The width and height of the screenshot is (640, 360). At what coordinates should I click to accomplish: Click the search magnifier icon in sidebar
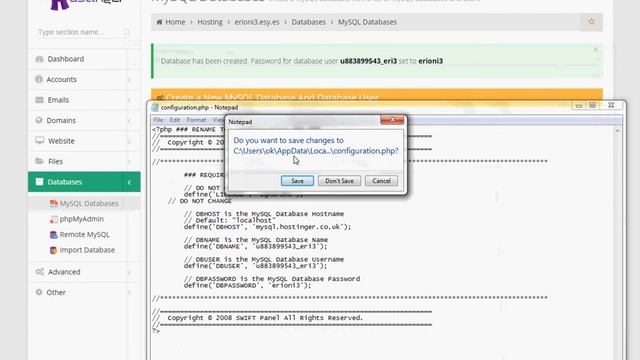coord(127,32)
